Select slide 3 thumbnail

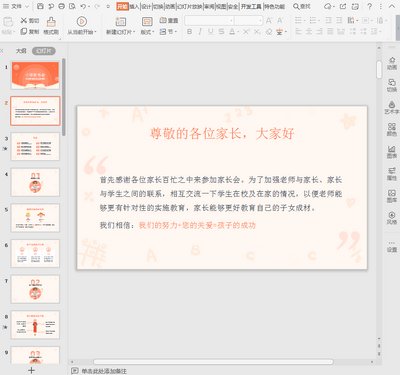point(35,147)
